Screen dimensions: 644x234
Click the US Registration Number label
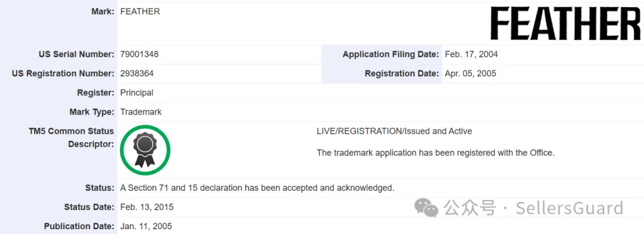63,73
